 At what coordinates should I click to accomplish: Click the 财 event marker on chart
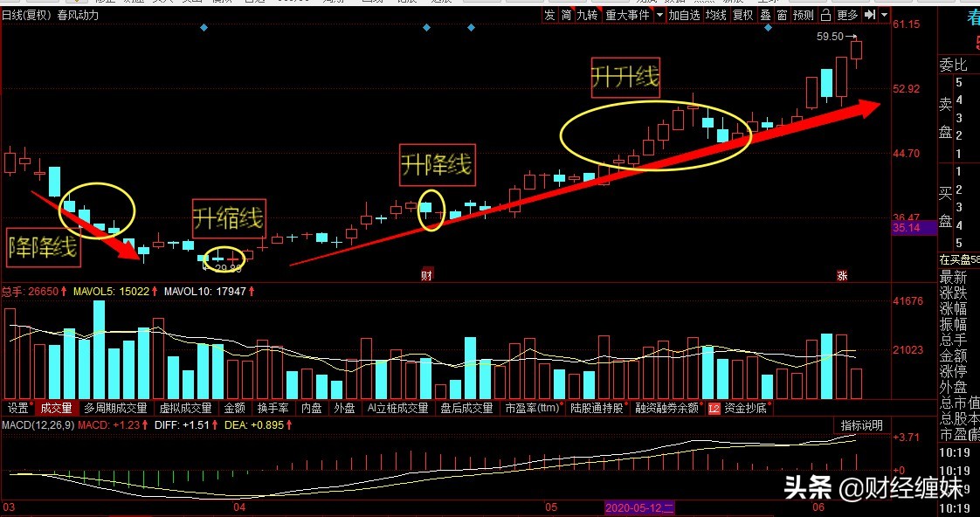tap(427, 274)
